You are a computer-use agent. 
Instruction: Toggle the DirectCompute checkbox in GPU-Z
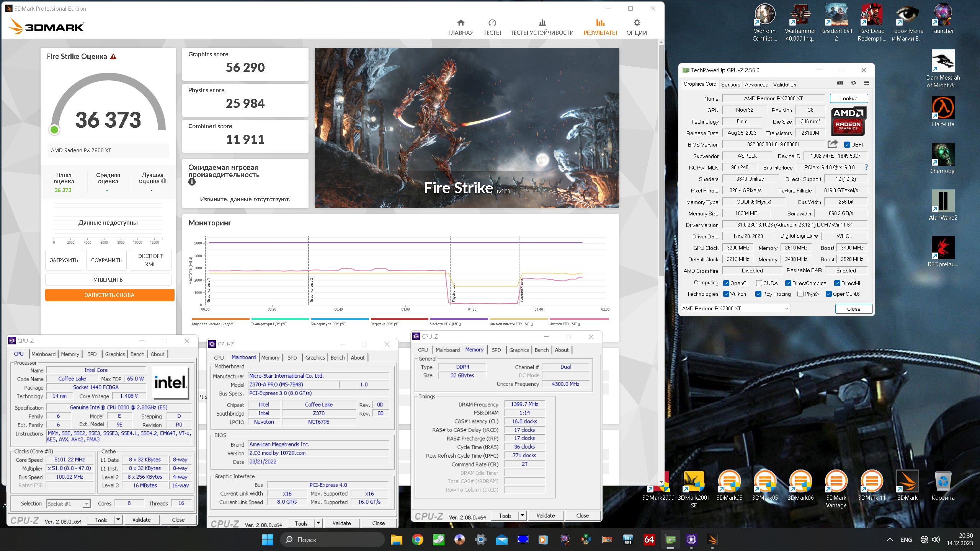click(x=788, y=283)
